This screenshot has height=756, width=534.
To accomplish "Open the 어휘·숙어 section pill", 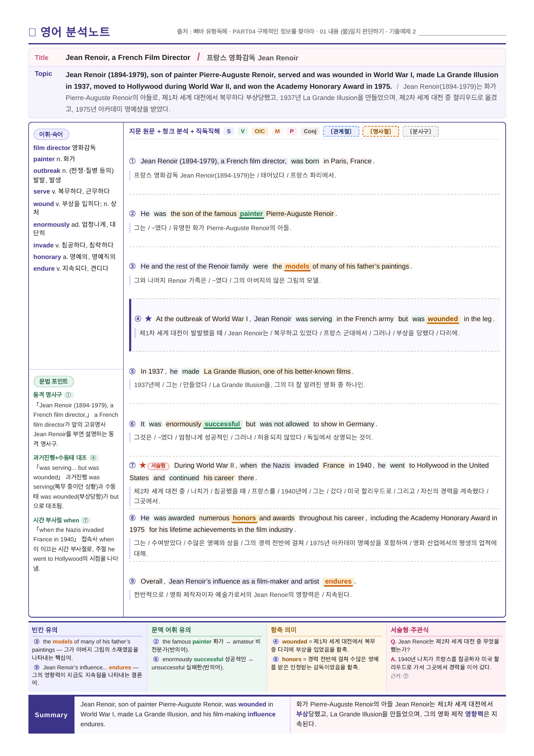I will 51,134.
